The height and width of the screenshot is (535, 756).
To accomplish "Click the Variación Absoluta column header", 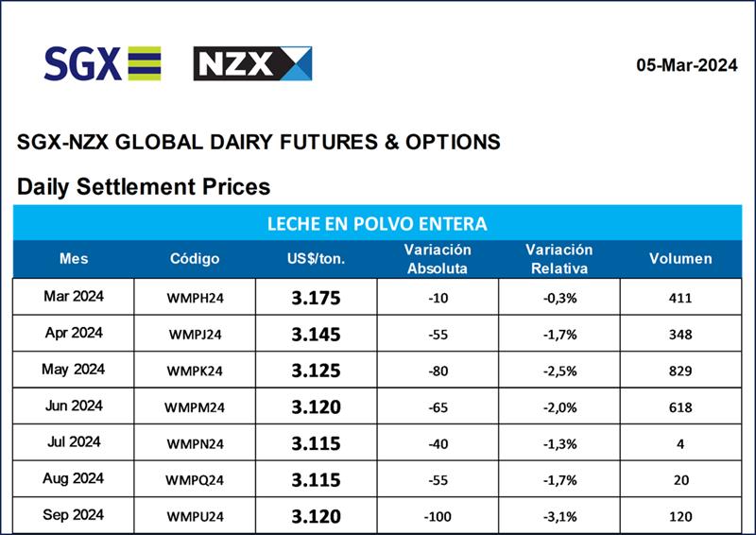I will tap(437, 258).
